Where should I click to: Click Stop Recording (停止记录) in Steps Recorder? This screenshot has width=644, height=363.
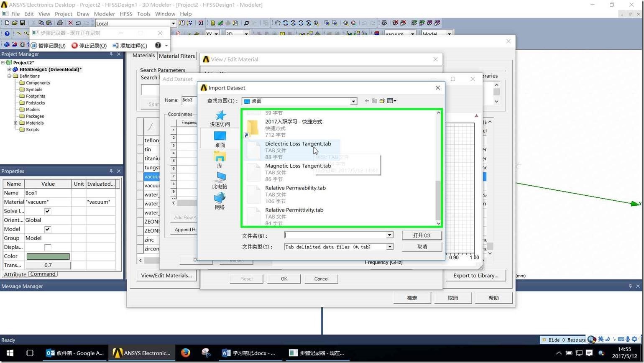click(x=89, y=46)
